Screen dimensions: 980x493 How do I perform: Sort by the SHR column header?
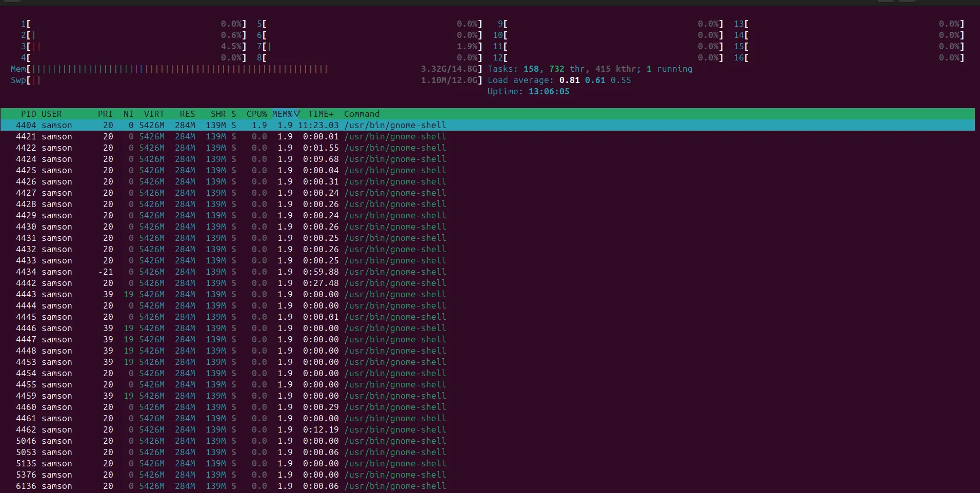(x=218, y=114)
